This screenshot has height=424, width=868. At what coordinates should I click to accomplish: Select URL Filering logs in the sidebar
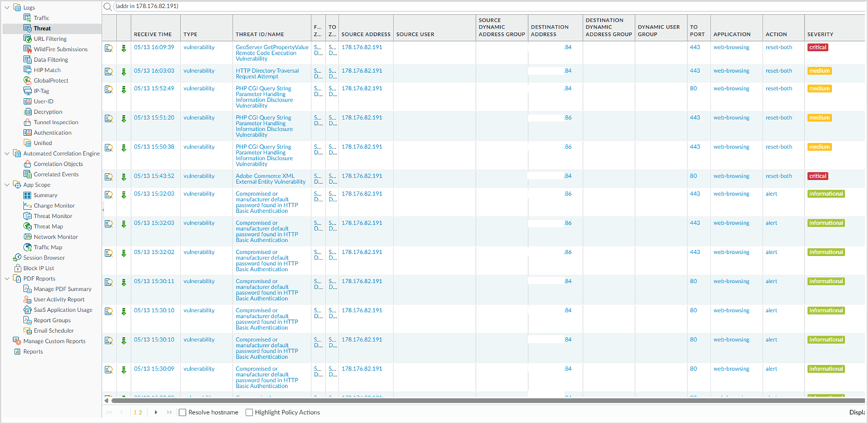pos(50,39)
